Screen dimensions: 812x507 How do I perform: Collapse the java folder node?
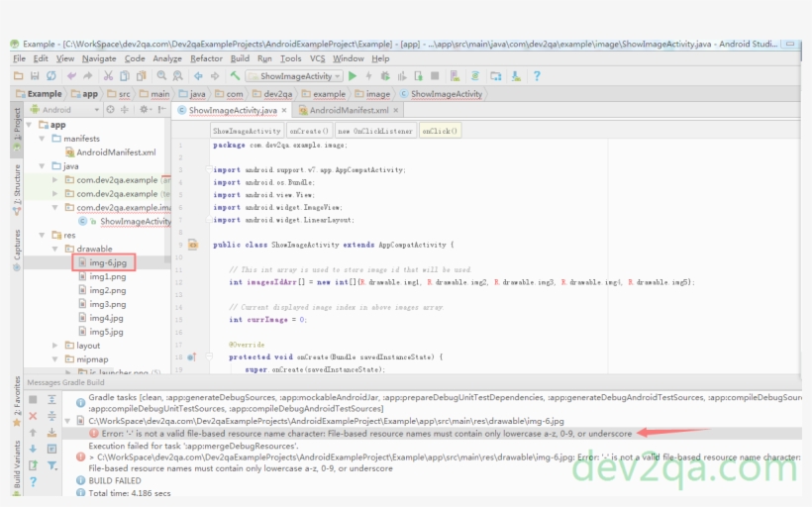pyautogui.click(x=42, y=166)
